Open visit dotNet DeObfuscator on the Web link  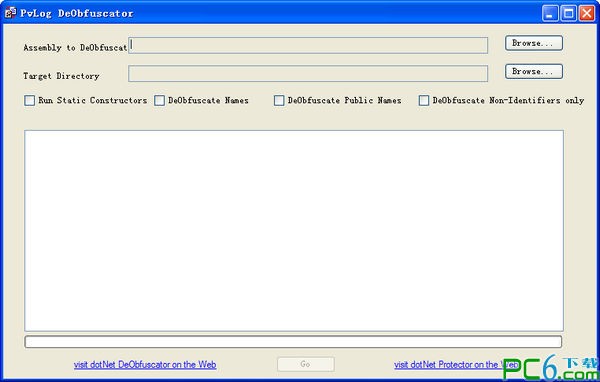[145, 364]
